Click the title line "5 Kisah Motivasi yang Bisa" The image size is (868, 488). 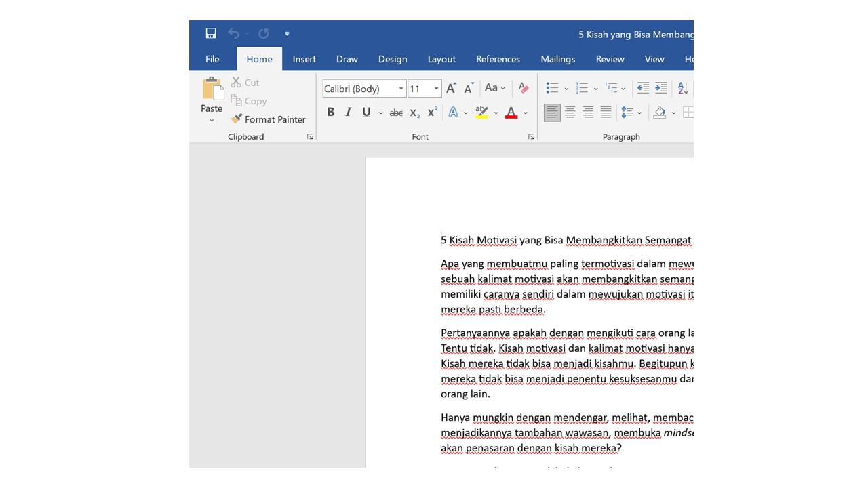click(x=502, y=240)
